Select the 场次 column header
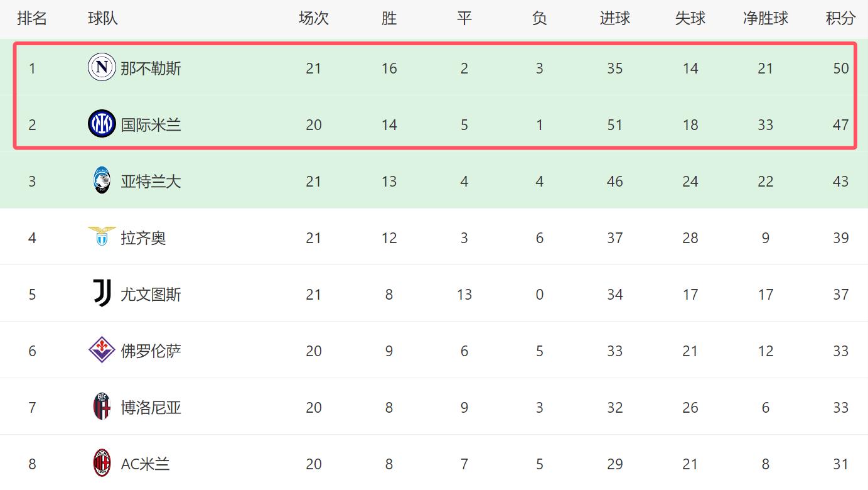 [314, 18]
